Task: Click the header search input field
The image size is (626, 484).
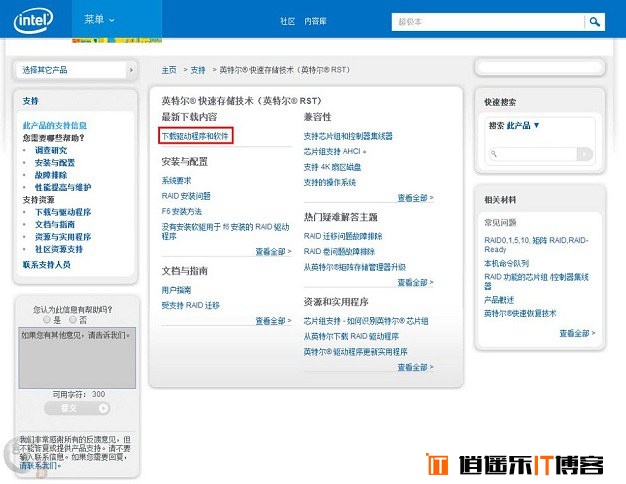Action: pyautogui.click(x=488, y=22)
